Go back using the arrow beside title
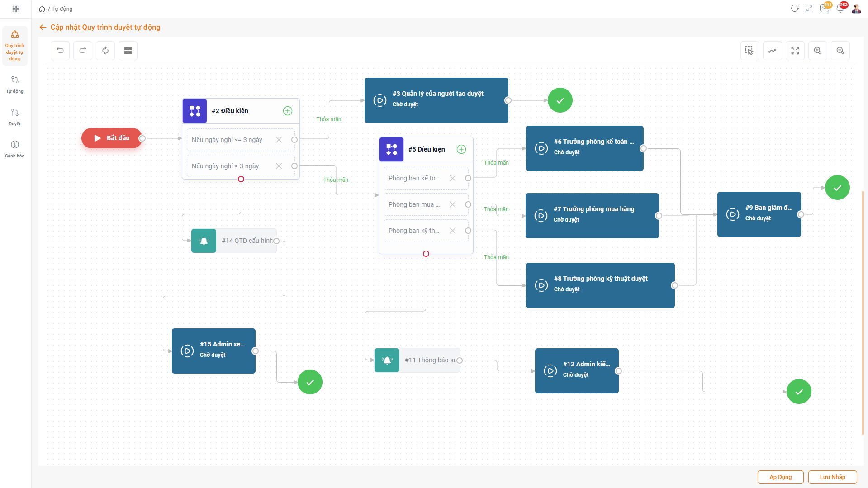This screenshot has width=868, height=488. 43,28
